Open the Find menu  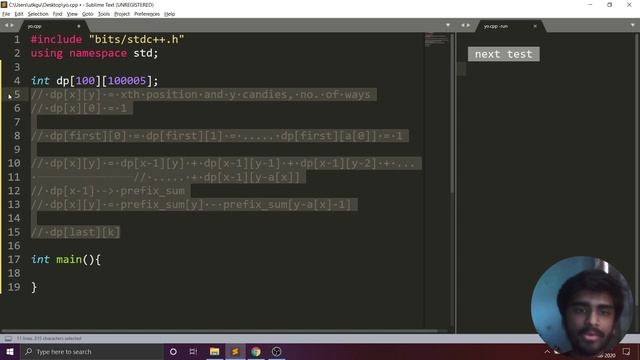[57, 14]
